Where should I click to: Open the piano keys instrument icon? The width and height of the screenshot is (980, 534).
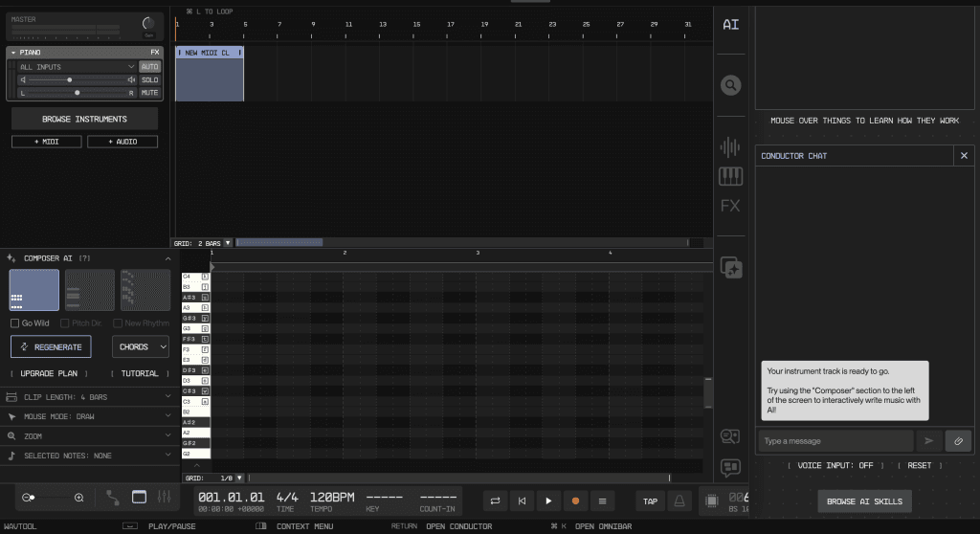(x=730, y=176)
